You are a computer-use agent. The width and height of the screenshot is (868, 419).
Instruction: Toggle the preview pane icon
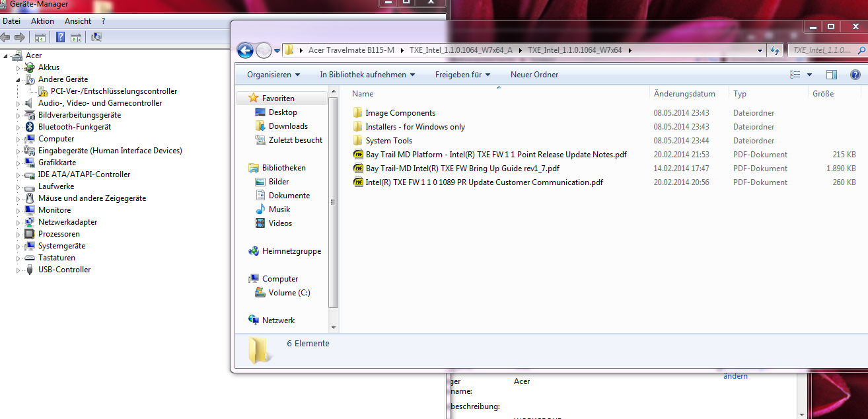click(x=832, y=75)
